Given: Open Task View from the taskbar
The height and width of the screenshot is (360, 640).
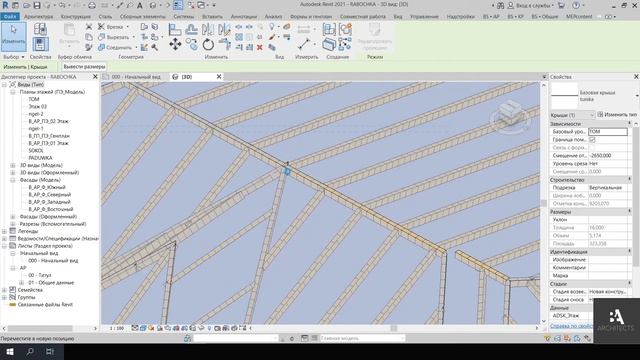Looking at the screenshot, I should 50,351.
